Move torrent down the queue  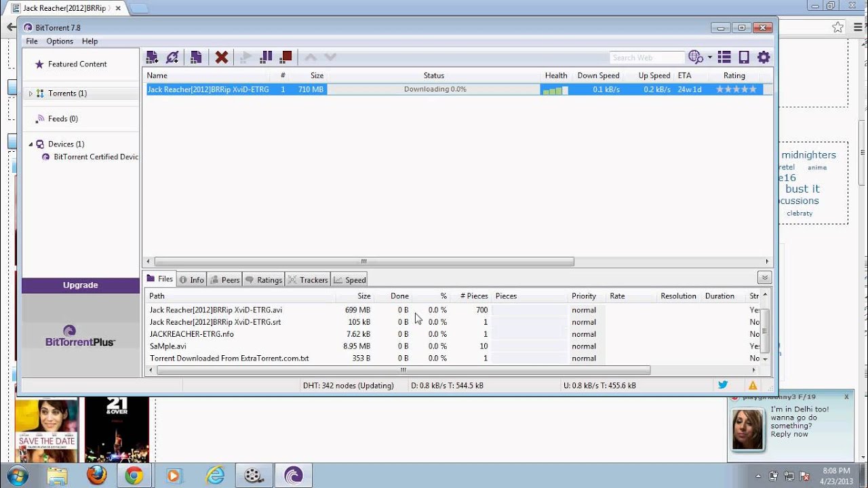click(x=330, y=58)
